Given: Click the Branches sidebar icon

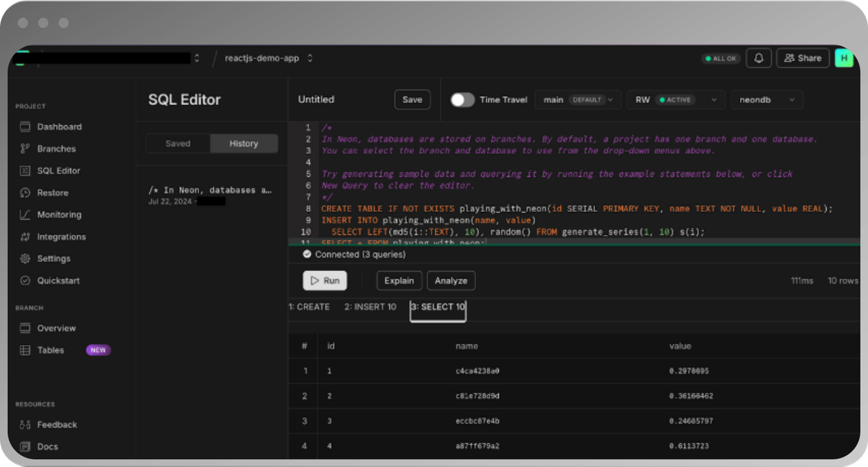Looking at the screenshot, I should [25, 149].
